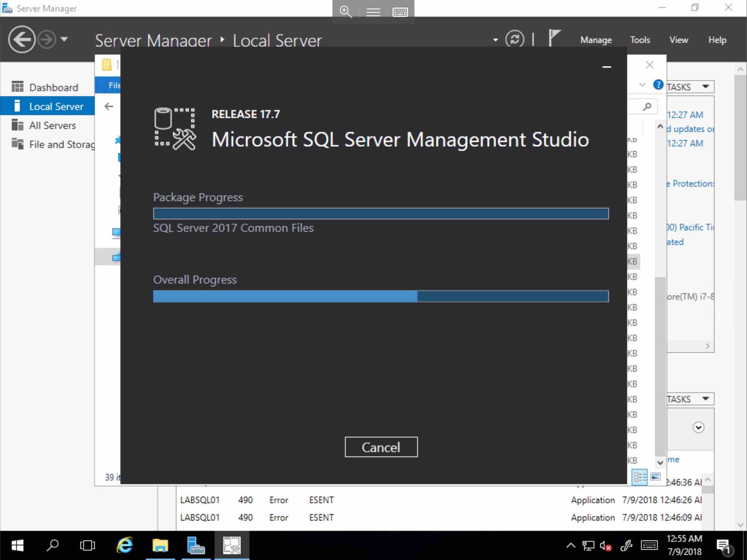The width and height of the screenshot is (747, 560).
Task: Open the taskbar clock and date
Action: click(x=684, y=545)
